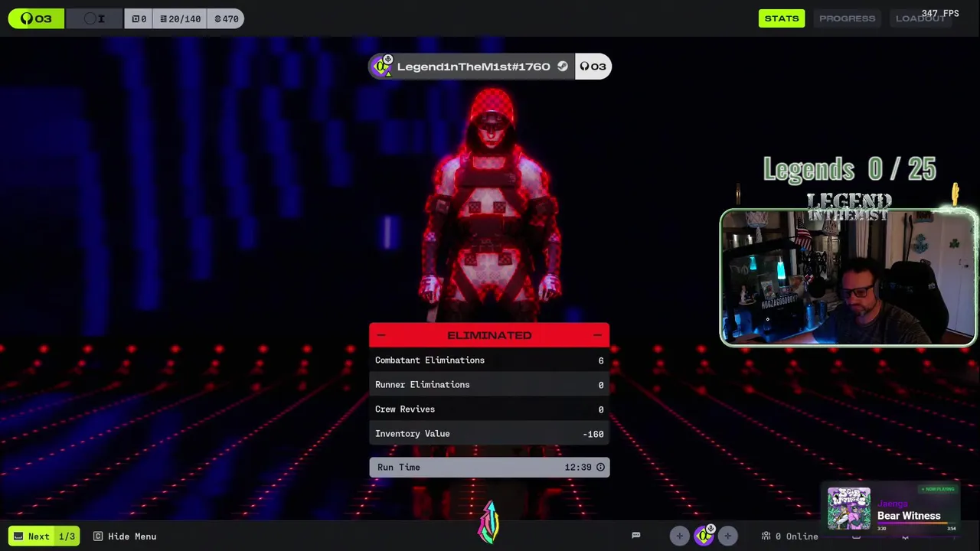Click the grey rank I indicator
980x551 pixels.
coord(95,18)
